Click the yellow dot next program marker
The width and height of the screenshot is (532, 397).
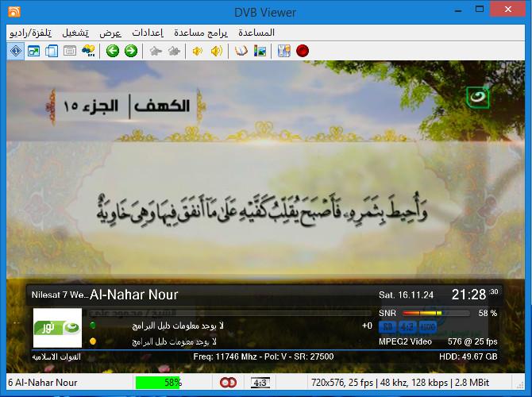[x=93, y=341]
